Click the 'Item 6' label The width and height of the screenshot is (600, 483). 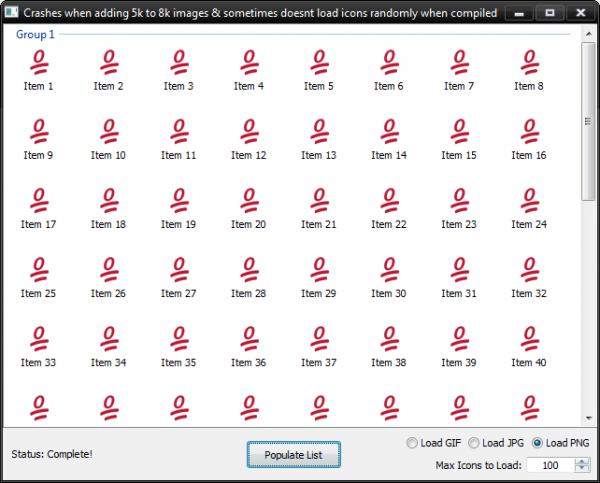click(x=389, y=86)
